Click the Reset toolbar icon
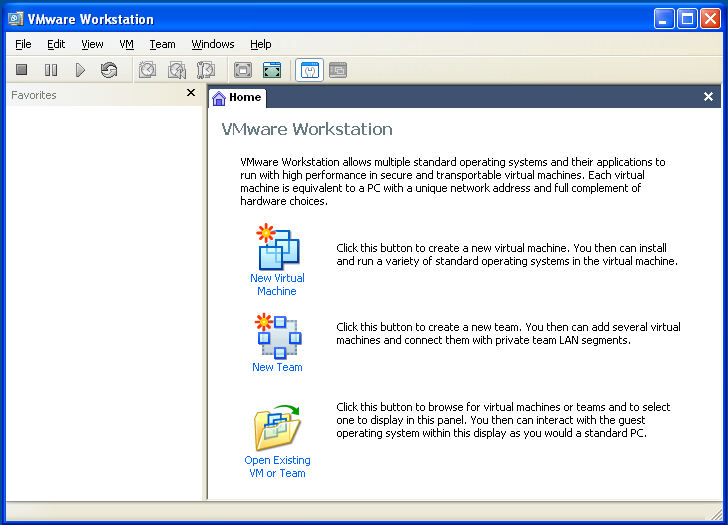This screenshot has height=525, width=728. coord(109,70)
